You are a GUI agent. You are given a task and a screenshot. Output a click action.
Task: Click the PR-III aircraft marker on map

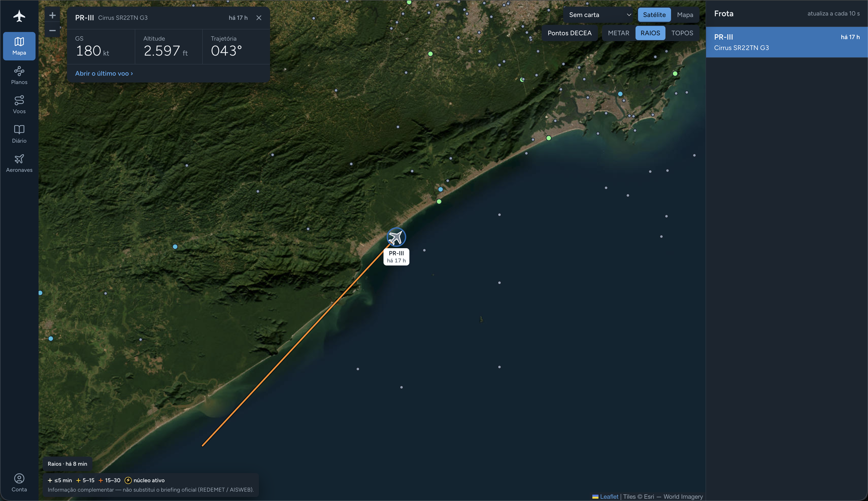(396, 237)
